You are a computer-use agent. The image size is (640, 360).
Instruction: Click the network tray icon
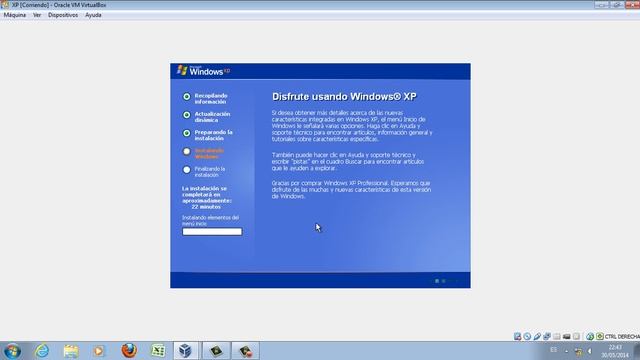coord(578,351)
